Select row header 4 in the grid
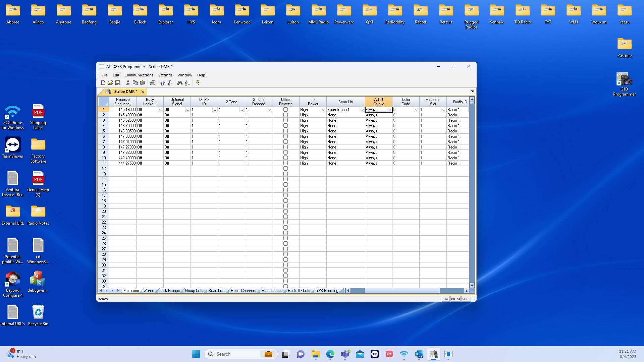644x362 pixels. click(x=104, y=126)
